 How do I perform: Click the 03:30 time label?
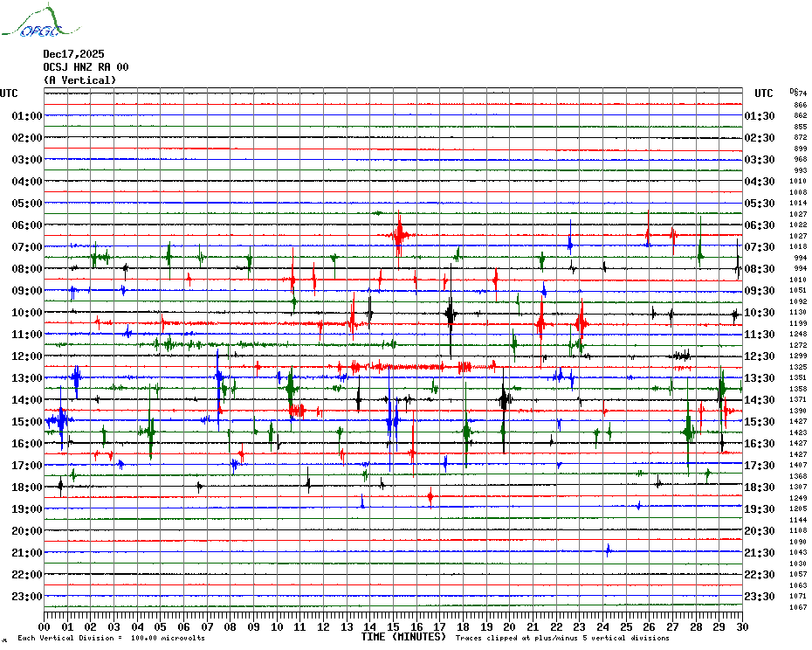[x=760, y=160]
